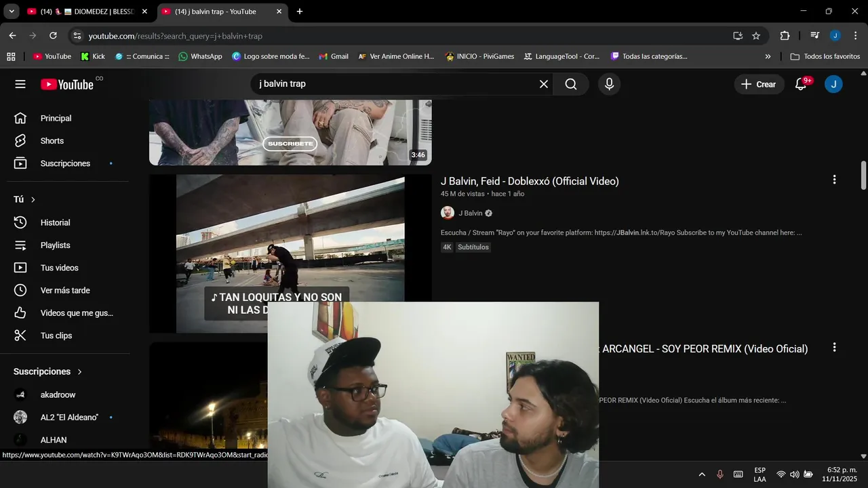Open Todos los favoritos folder
Viewport: 868px width, 488px height.
[825, 56]
